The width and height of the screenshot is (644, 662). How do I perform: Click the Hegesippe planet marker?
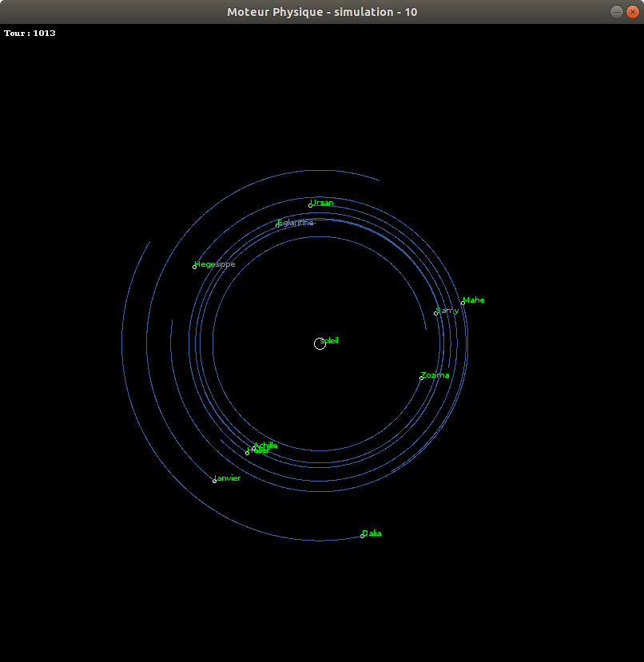(x=195, y=267)
